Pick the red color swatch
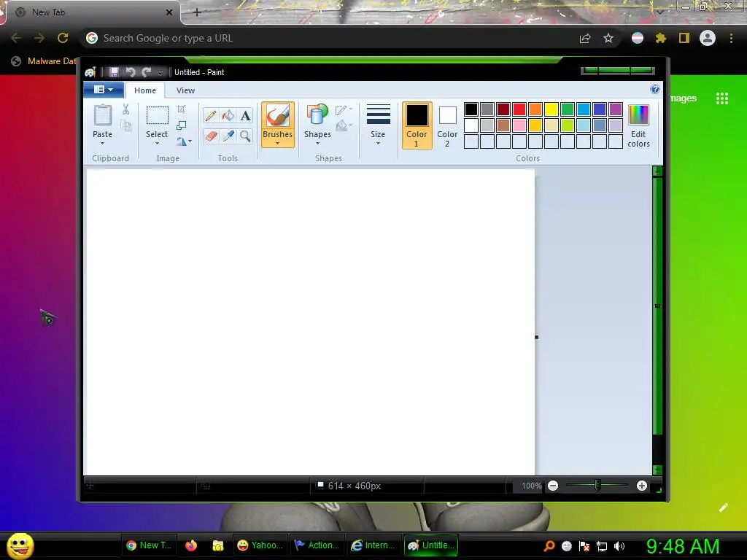 pos(519,109)
